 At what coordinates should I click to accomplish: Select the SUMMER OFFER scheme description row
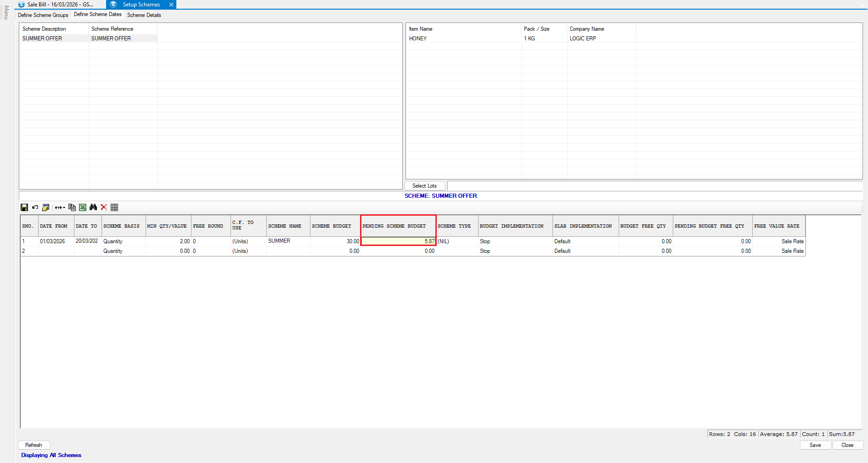click(42, 39)
